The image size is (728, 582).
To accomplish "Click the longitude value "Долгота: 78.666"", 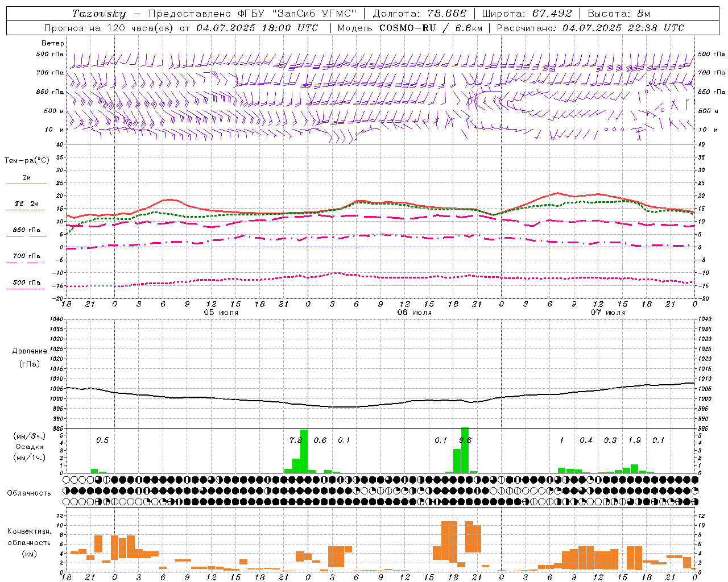I will tap(419, 13).
